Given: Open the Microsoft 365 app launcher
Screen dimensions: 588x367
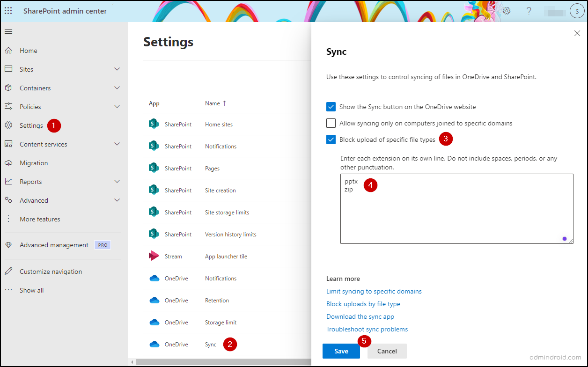Looking at the screenshot, I should tap(8, 10).
